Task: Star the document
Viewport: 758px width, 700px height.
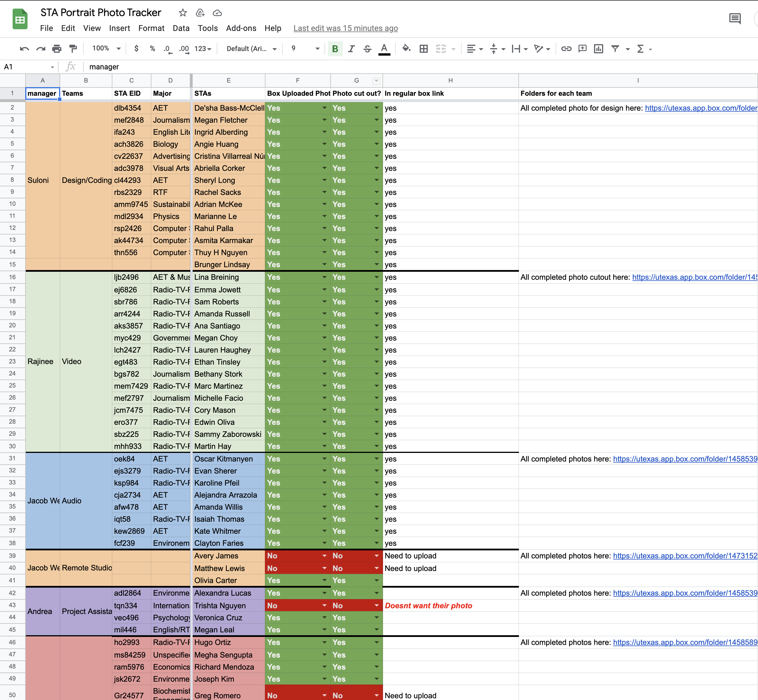Action: [x=183, y=13]
